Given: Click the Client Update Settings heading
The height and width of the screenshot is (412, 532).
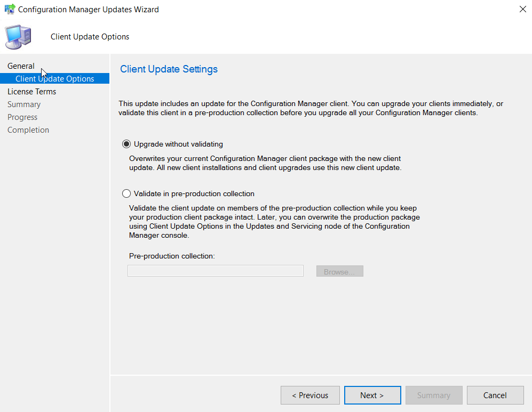Looking at the screenshot, I should [169, 69].
